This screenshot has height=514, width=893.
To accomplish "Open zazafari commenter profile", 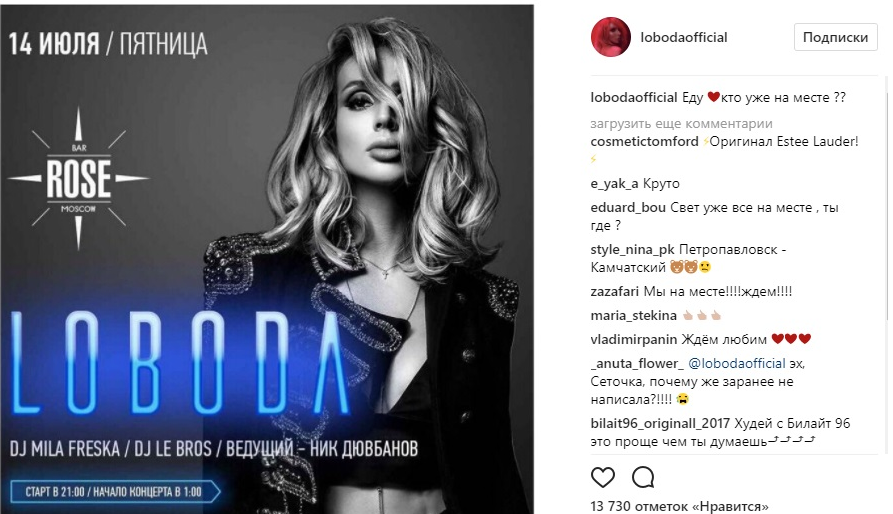I will (615, 291).
